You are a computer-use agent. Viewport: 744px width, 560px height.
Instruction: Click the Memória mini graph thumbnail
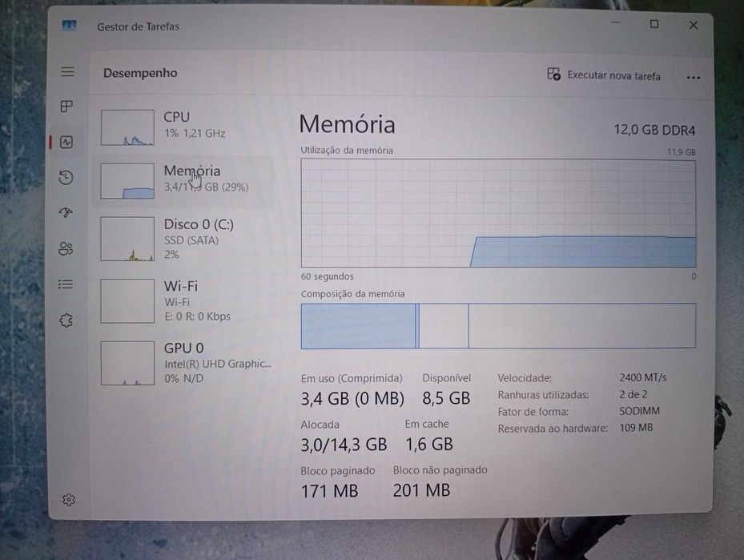127,181
